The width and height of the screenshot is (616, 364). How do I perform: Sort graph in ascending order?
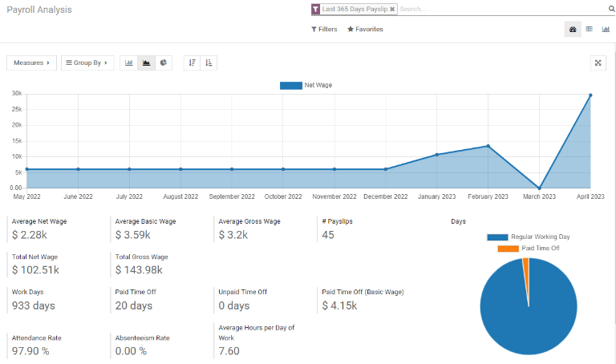click(209, 63)
